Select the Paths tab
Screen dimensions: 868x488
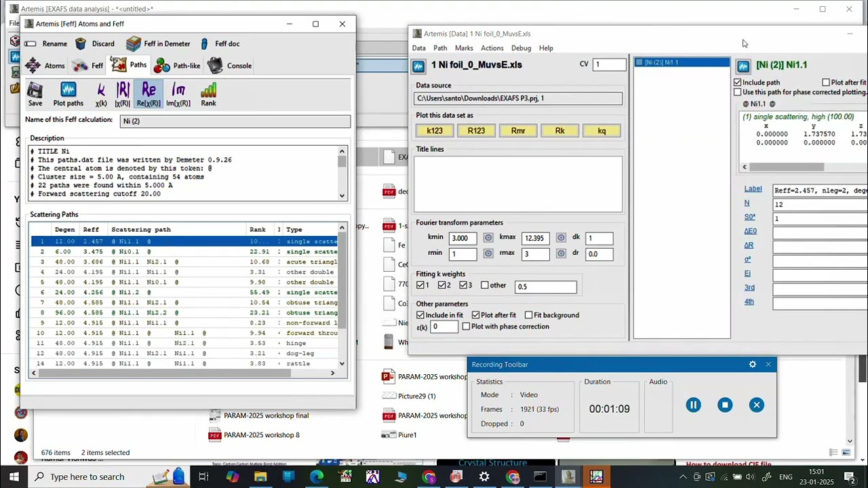[129, 65]
